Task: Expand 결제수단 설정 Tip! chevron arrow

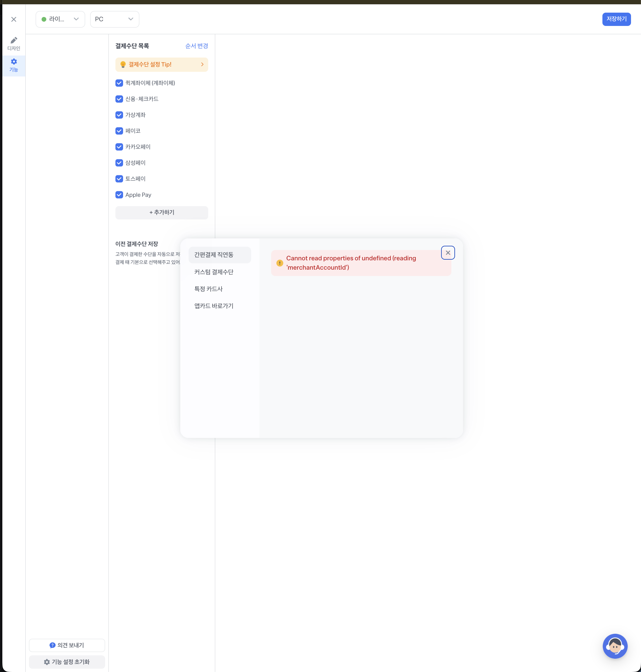Action: click(x=202, y=65)
